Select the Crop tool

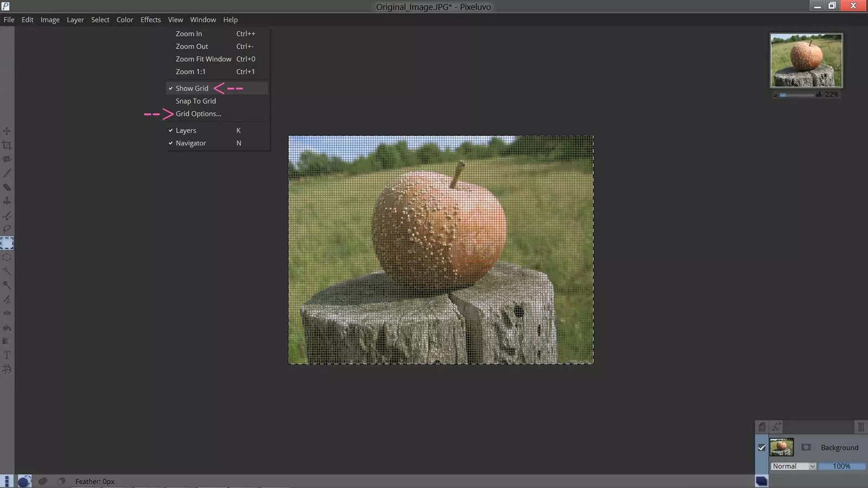(7, 145)
